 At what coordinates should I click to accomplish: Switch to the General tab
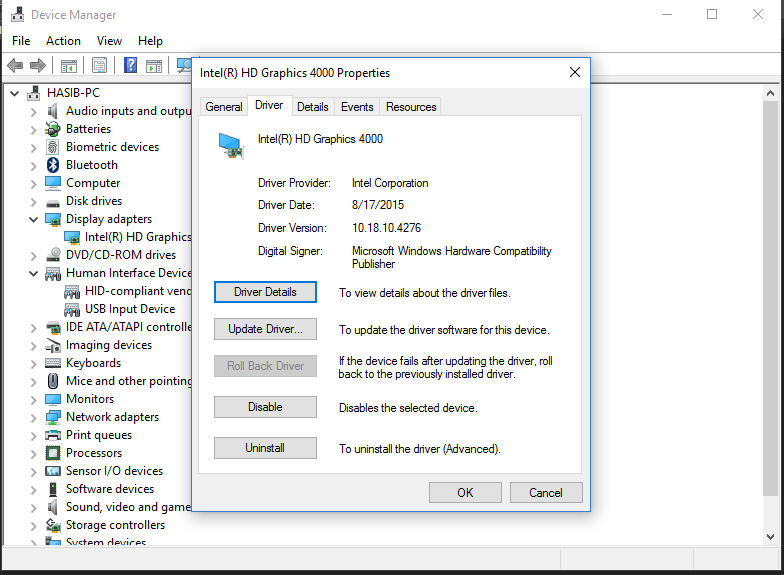click(x=224, y=106)
